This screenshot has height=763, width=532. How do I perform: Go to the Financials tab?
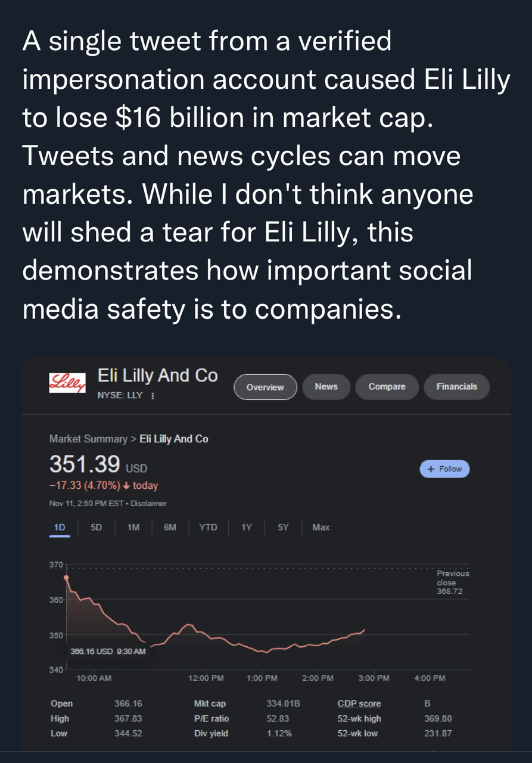tap(456, 386)
